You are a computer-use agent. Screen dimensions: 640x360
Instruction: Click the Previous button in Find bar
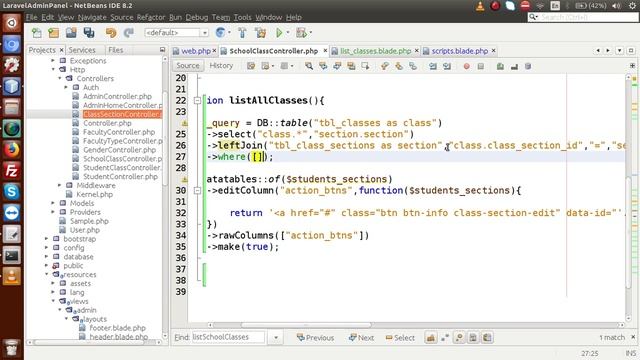(316, 338)
